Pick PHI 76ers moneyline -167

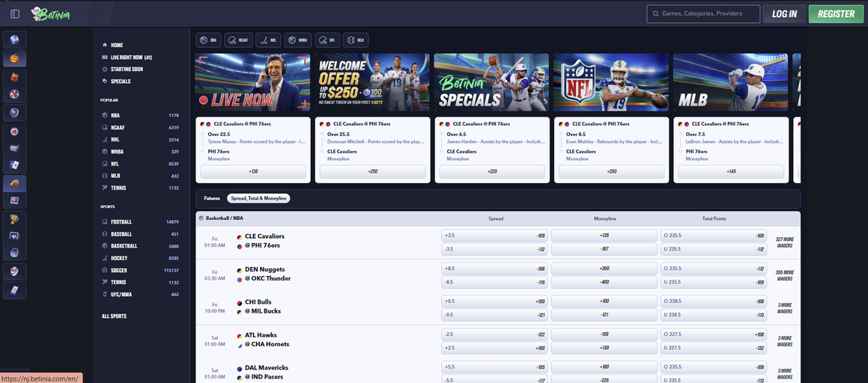[x=604, y=249]
